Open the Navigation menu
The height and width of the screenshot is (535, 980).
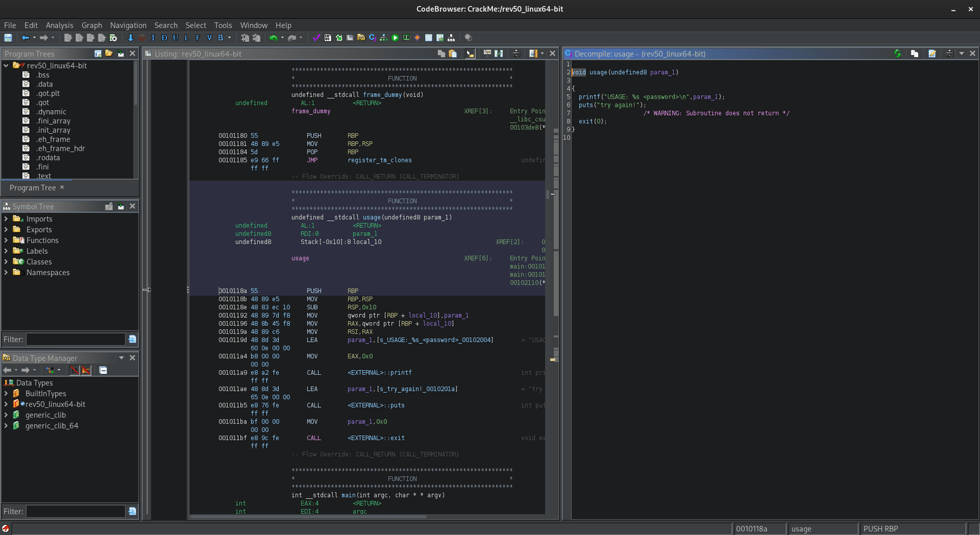tap(128, 25)
